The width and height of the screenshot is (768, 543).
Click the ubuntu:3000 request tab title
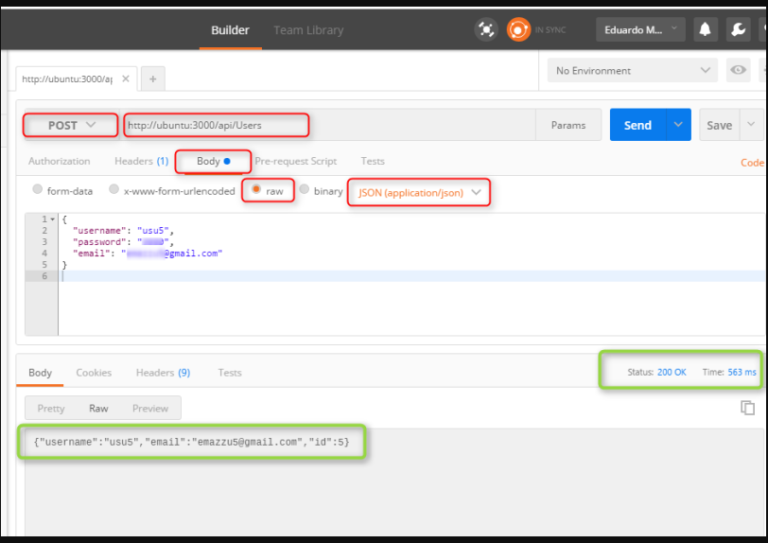click(x=67, y=79)
